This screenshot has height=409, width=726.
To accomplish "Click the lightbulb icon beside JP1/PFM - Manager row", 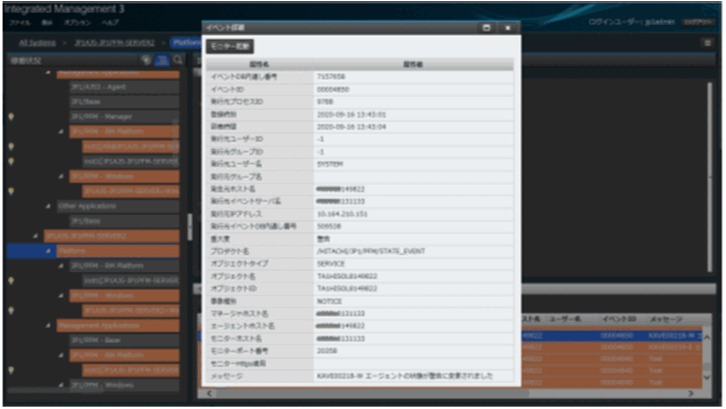I will pos(11,117).
